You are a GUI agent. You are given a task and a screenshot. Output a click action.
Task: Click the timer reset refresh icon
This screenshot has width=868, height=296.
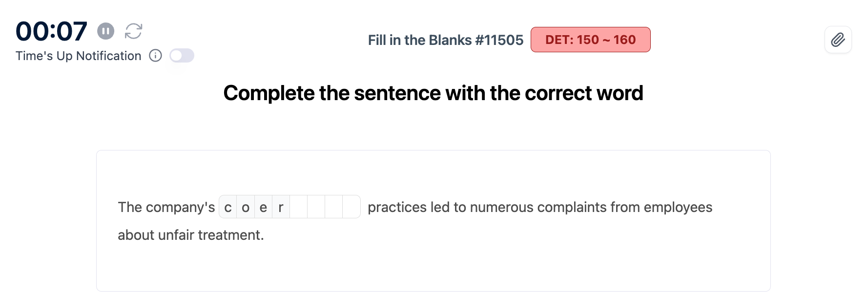(x=133, y=31)
